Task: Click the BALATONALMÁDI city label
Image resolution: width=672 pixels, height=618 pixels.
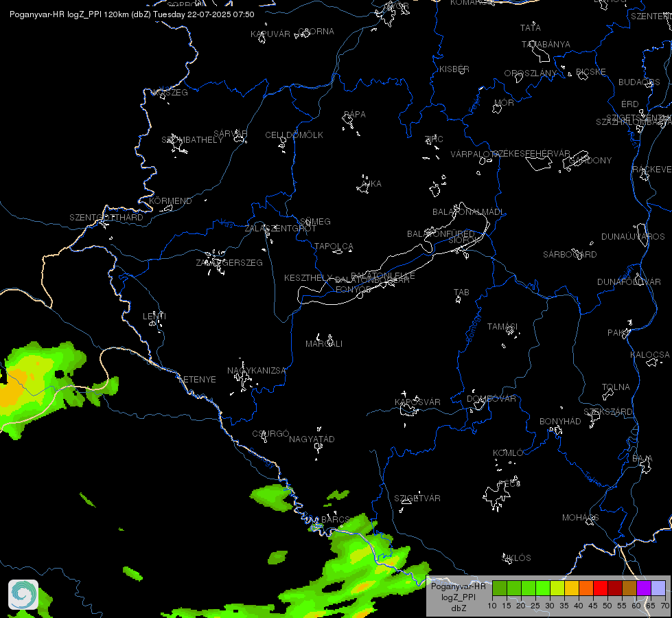Action: point(468,212)
